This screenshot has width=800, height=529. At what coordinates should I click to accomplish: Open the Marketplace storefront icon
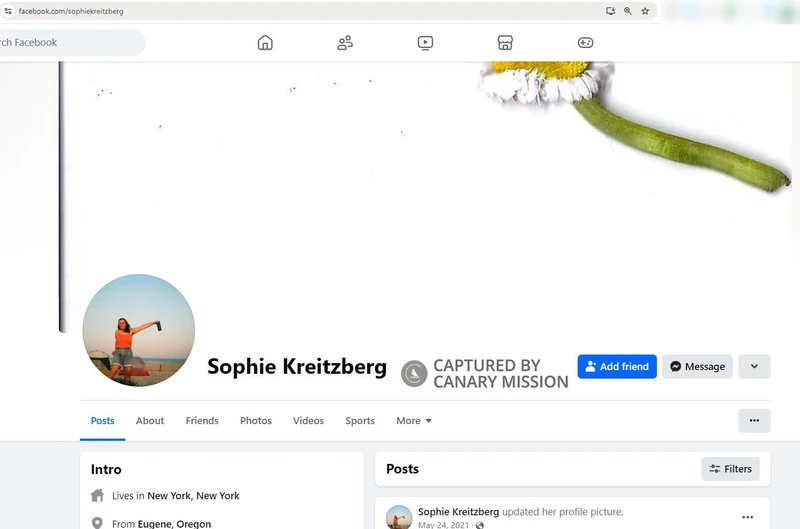(x=505, y=42)
